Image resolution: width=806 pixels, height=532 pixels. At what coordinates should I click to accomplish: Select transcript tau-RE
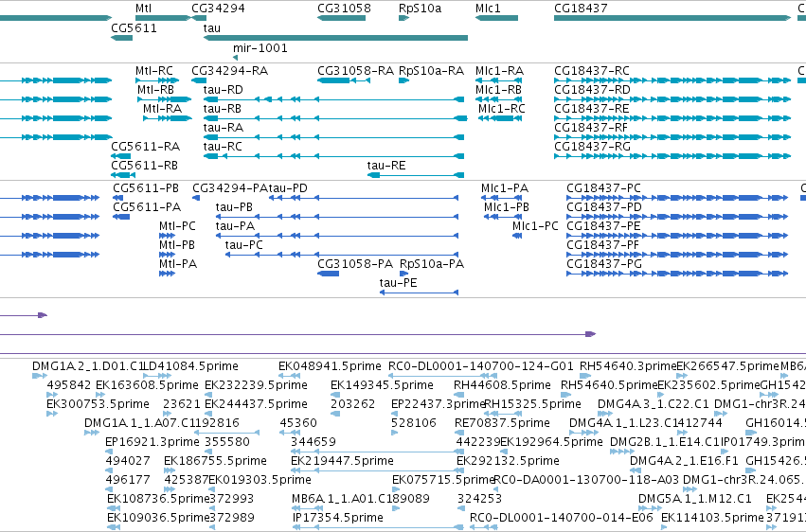coord(386,166)
